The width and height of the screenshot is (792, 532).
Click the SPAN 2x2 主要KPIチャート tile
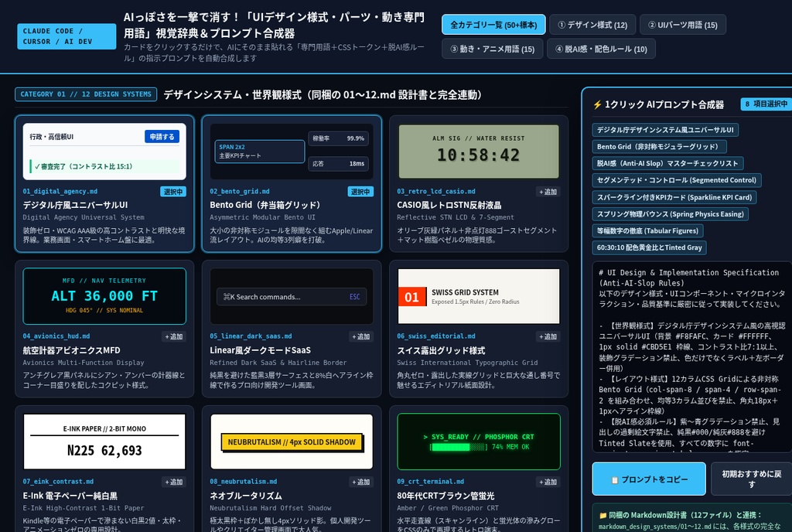click(x=260, y=152)
